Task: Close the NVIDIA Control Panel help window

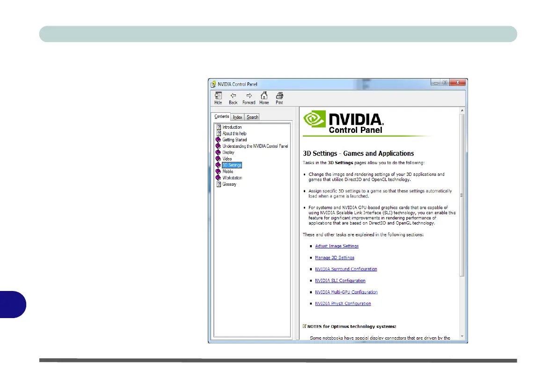Action: click(x=458, y=82)
